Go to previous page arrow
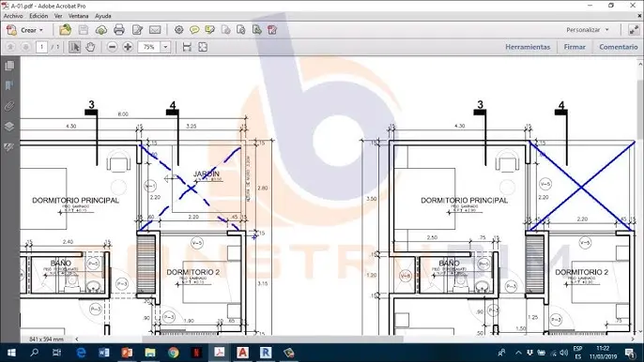 coord(10,47)
